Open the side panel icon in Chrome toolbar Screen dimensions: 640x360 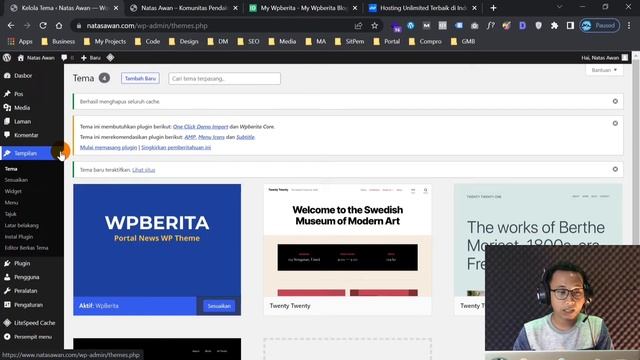click(570, 26)
